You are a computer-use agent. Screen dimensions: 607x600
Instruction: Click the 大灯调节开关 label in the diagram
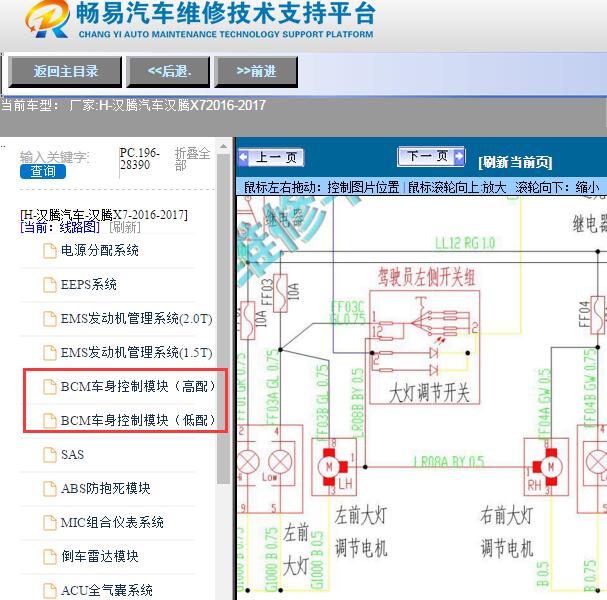(429, 394)
